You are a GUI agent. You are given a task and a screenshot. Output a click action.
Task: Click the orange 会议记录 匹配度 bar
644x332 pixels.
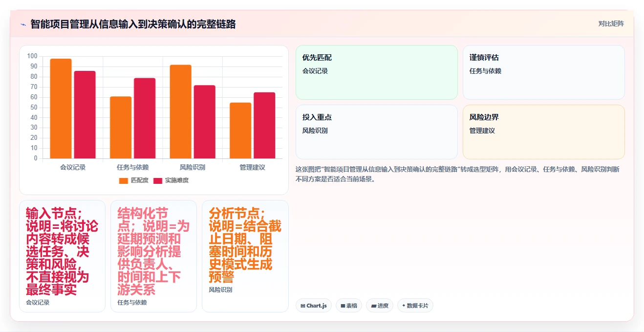pos(61,109)
